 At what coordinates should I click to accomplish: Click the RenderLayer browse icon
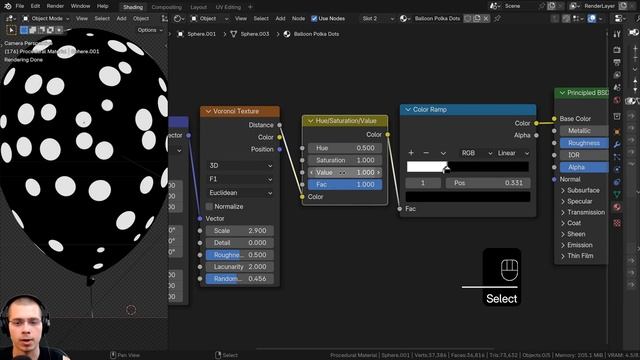[x=574, y=6]
